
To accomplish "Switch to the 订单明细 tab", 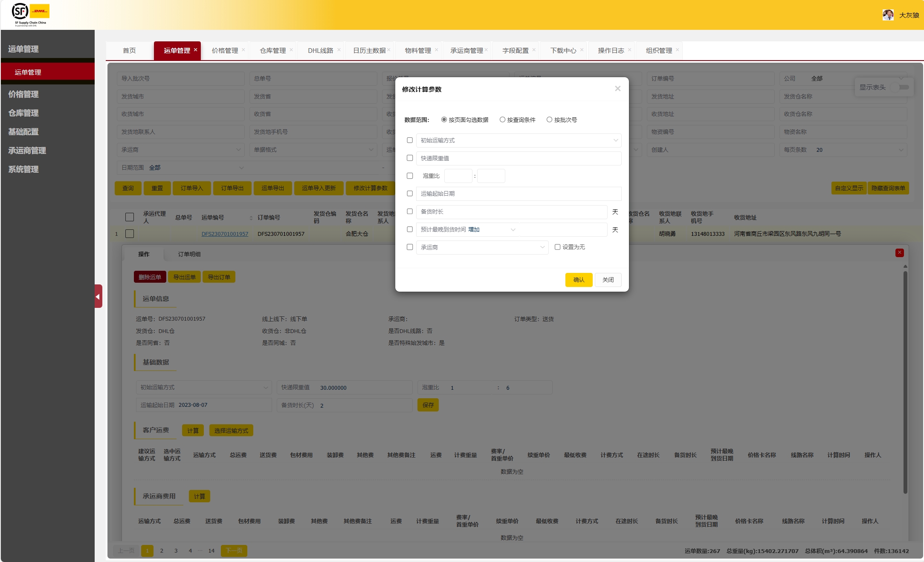I will click(189, 254).
